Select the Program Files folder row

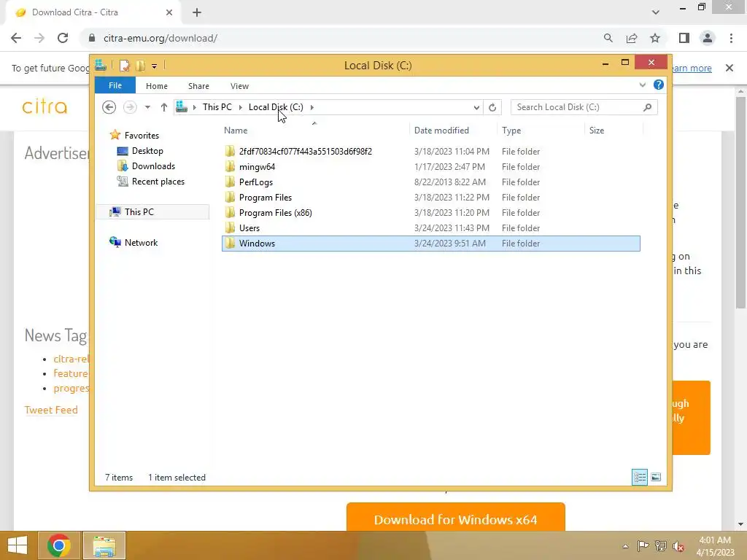tap(430, 197)
